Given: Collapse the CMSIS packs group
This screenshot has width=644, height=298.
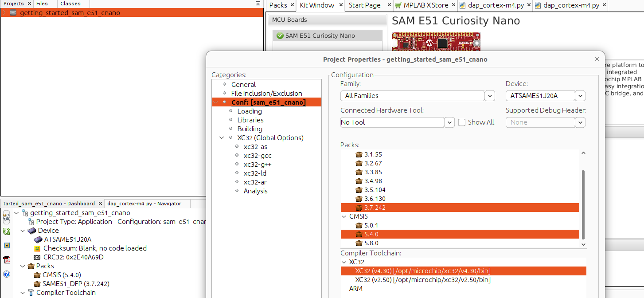Looking at the screenshot, I should [344, 216].
